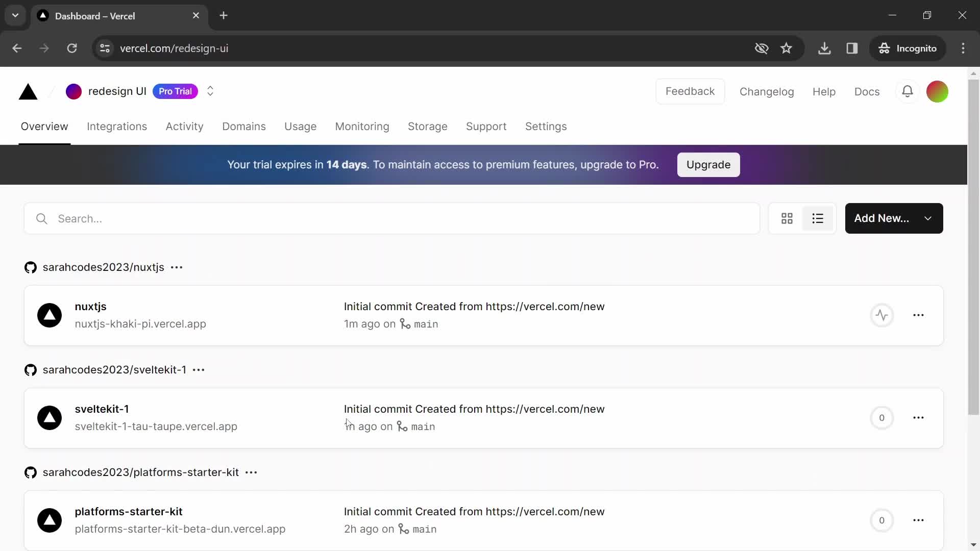The height and width of the screenshot is (551, 980).
Task: Open more options for platforms-starter-kit repo header
Action: 251,472
